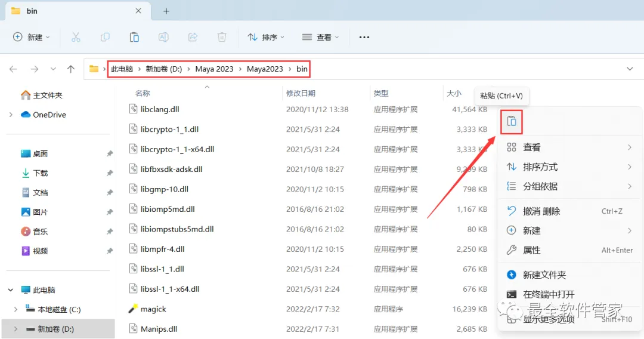Sort by the 大小 column header
The image size is (644, 339).
454,93
